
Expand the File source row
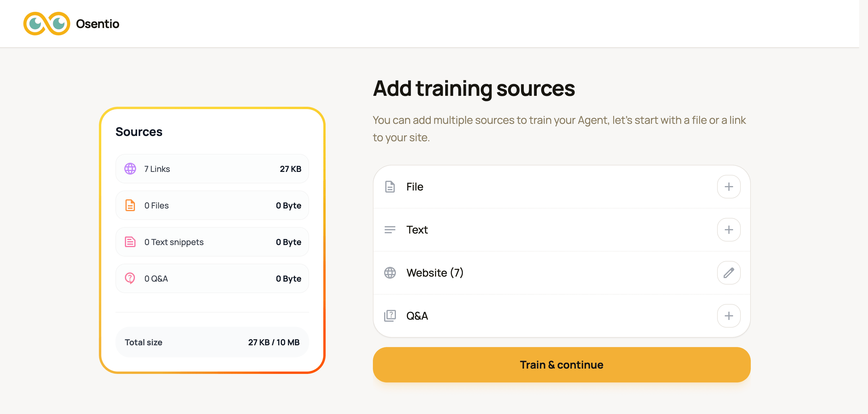[x=561, y=187]
